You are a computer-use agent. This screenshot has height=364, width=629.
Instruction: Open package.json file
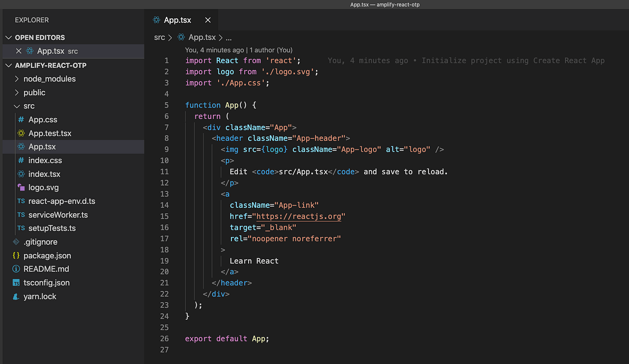click(x=47, y=255)
